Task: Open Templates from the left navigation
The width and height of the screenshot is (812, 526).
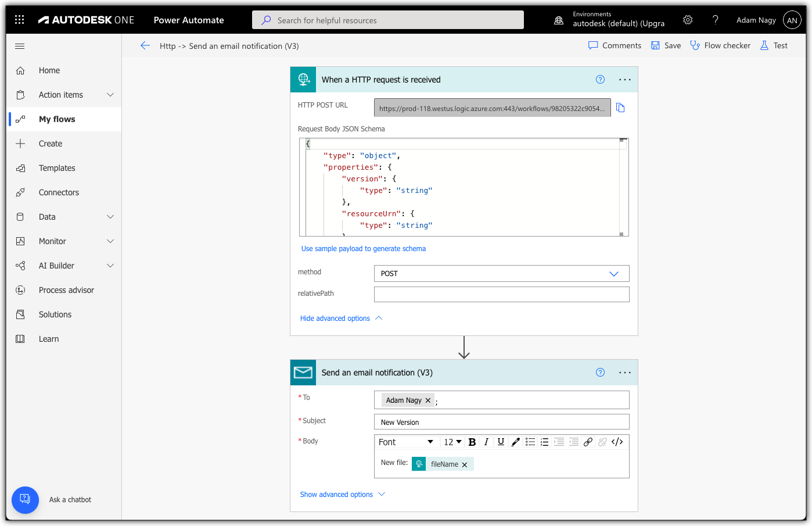Action: click(x=57, y=168)
